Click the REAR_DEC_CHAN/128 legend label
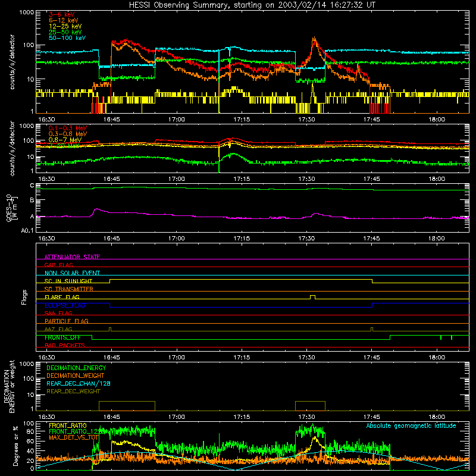Image resolution: width=476 pixels, height=476 pixels. tap(79, 383)
